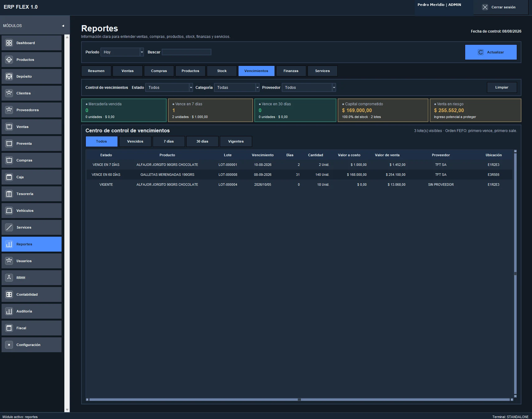Open Preventa module icon
Viewport: 532px width, 419px height.
(9, 143)
